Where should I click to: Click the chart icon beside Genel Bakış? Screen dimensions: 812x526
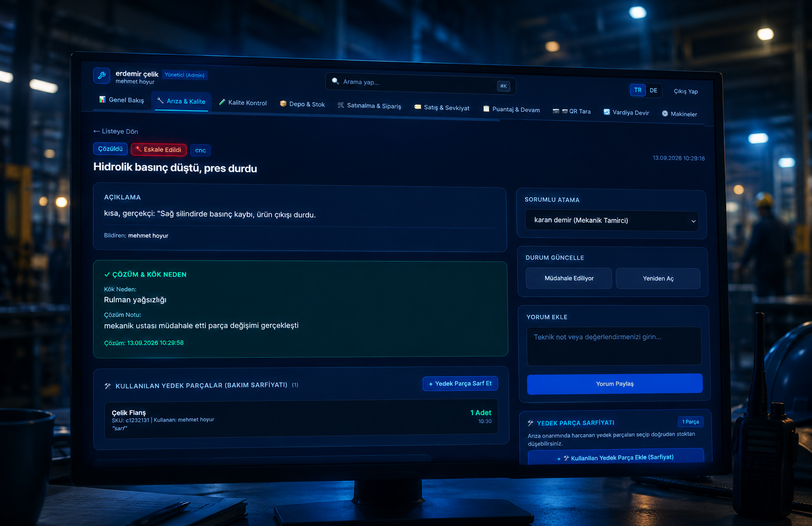[x=102, y=99]
